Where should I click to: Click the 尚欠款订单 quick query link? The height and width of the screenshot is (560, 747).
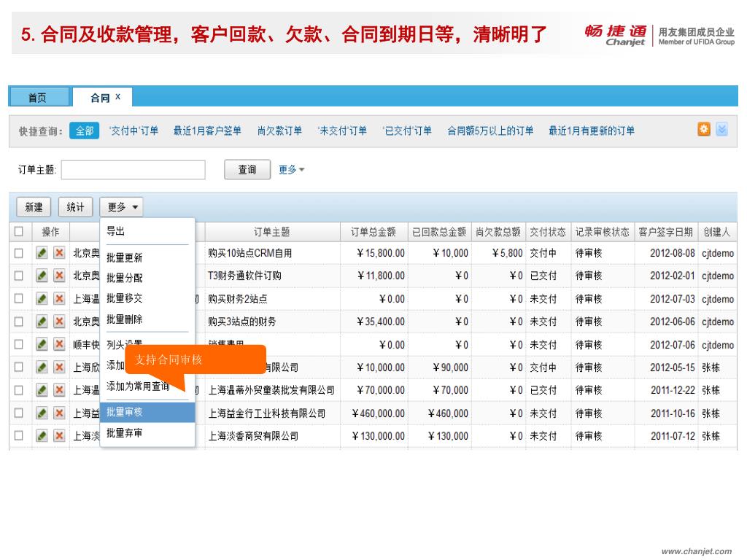pos(279,131)
